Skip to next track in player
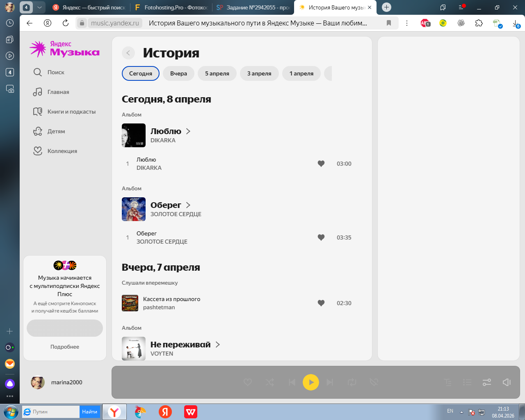This screenshot has width=525, height=420. click(330, 382)
